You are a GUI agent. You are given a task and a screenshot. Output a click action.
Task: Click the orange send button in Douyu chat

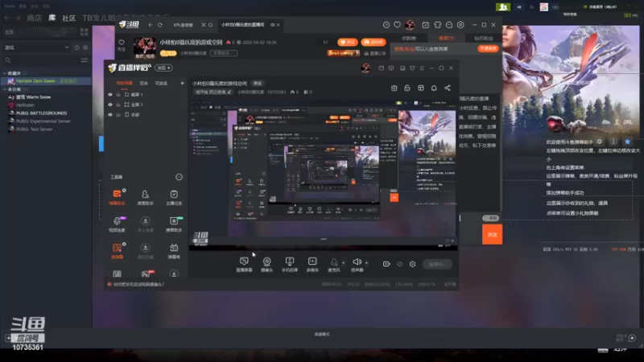(492, 234)
